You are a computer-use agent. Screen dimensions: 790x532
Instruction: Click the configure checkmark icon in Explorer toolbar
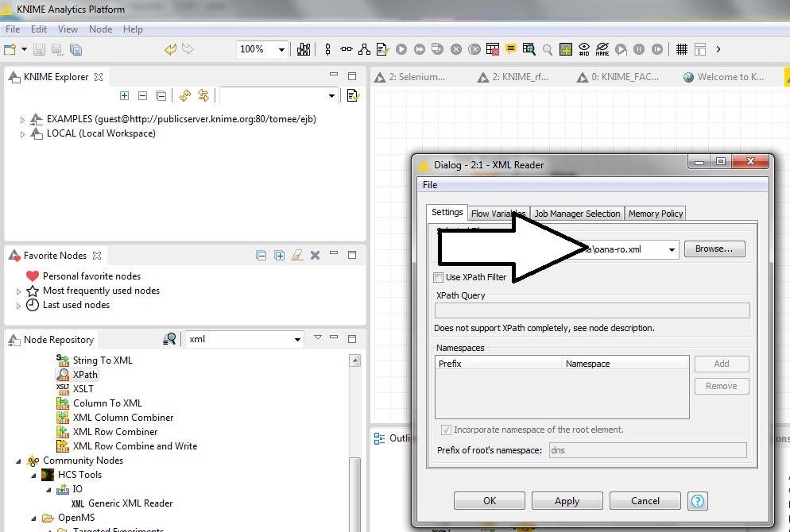click(353, 95)
